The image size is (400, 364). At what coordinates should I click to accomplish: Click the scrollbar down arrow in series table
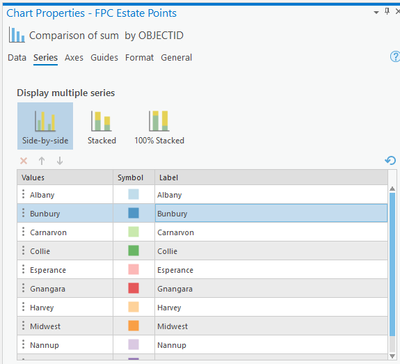pyautogui.click(x=392, y=356)
